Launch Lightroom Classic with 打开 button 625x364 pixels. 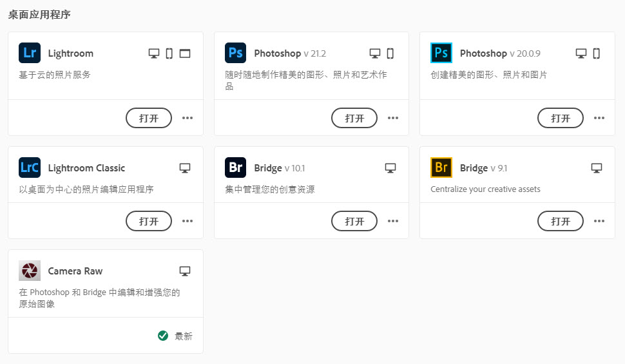(x=149, y=221)
